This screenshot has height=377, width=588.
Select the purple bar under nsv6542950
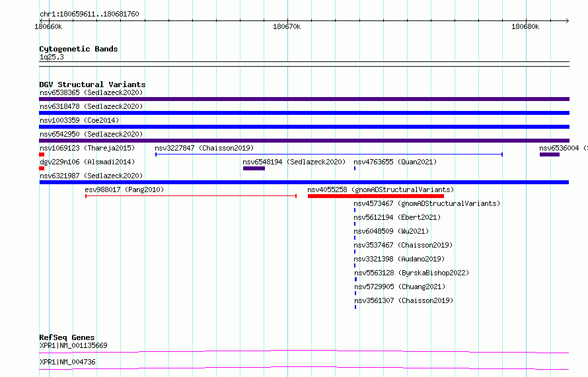[304, 141]
